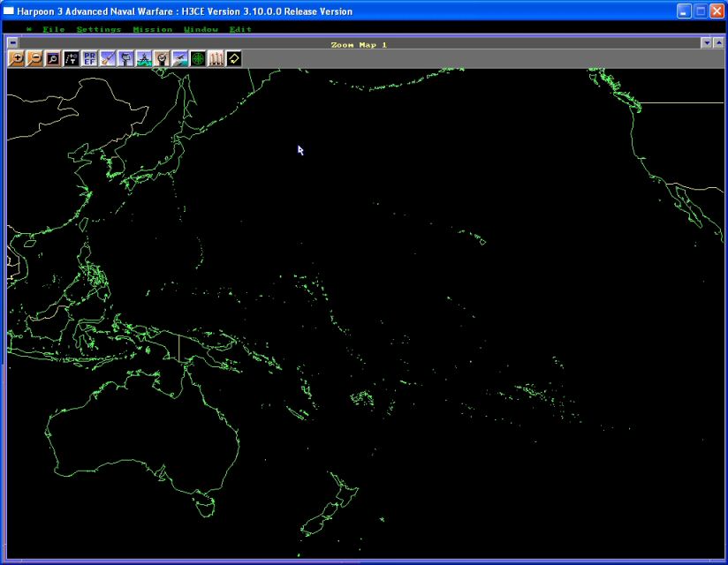Click the mailbox icon in toolbar
The height and width of the screenshot is (565, 728).
tap(125, 59)
